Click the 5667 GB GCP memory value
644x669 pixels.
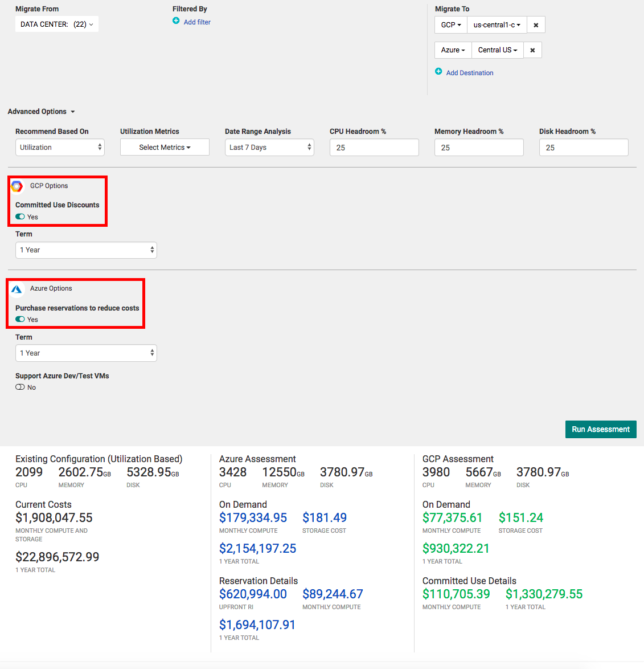point(483,472)
